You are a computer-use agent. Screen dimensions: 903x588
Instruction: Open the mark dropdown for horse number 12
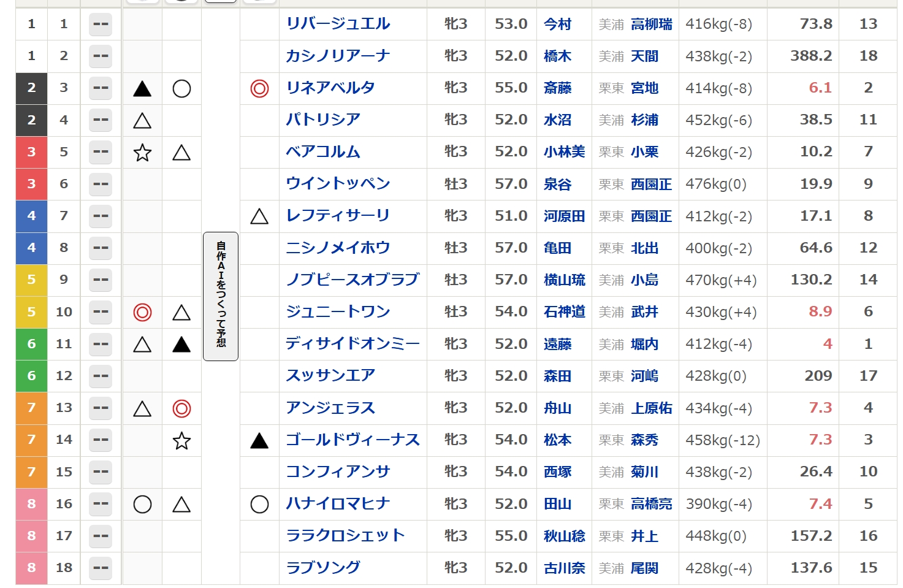(x=101, y=376)
